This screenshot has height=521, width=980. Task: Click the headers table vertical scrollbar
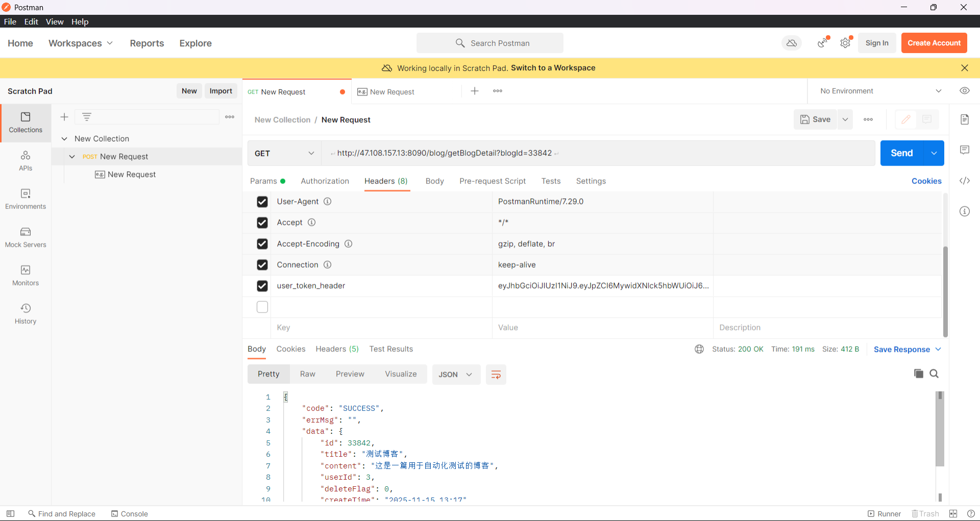(945, 291)
